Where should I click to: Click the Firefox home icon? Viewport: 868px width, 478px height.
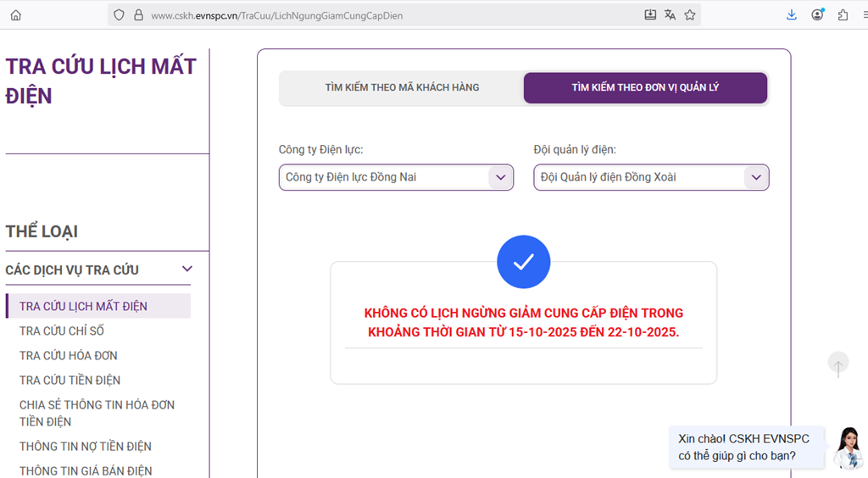click(x=15, y=14)
